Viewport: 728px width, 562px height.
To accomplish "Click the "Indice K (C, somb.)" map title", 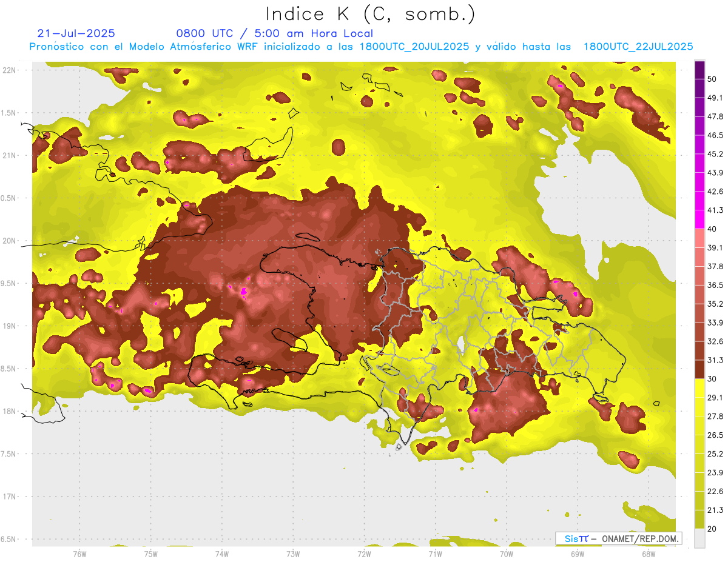I will pyautogui.click(x=371, y=14).
